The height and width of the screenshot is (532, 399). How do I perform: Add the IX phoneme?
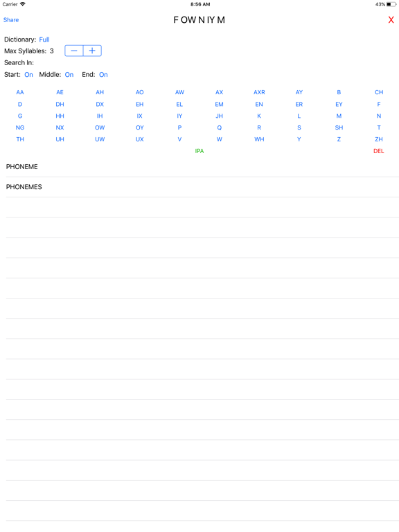coord(139,116)
